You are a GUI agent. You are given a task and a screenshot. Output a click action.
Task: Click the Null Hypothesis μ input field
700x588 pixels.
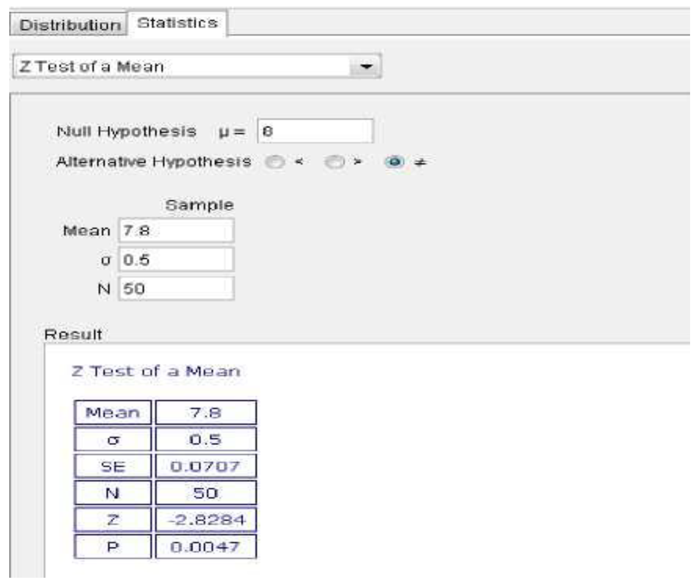click(315, 131)
